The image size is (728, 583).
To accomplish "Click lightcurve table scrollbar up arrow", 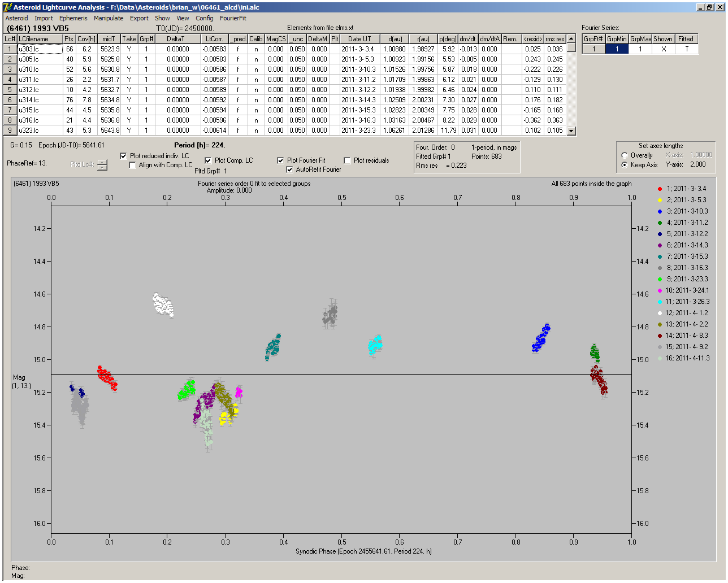I will [x=571, y=39].
